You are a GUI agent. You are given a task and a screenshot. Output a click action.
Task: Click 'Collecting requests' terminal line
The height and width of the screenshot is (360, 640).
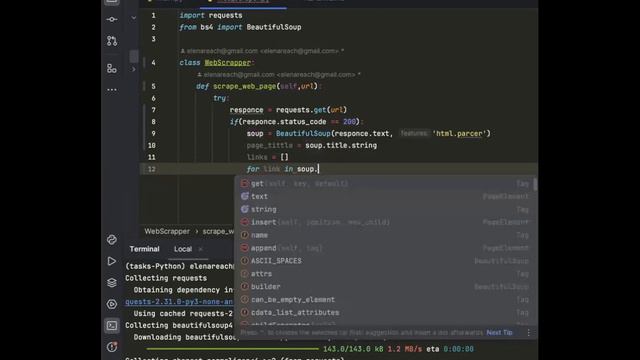coord(166,278)
